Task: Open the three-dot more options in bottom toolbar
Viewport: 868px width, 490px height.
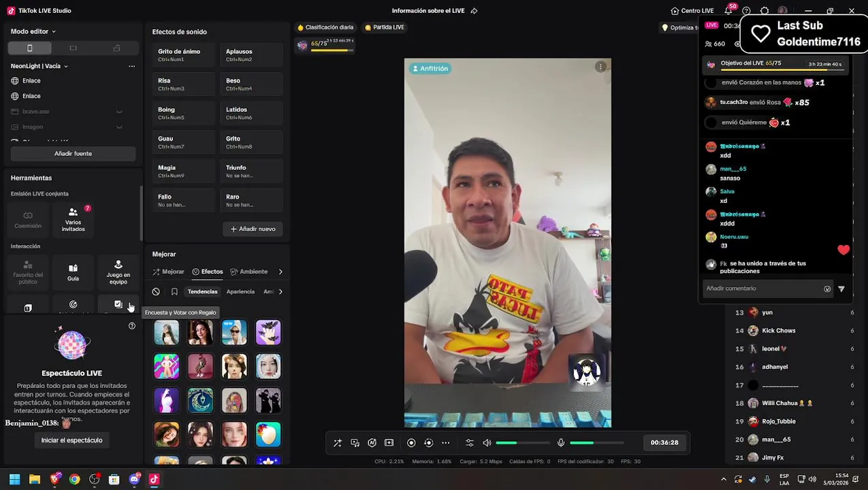Action: [445, 442]
